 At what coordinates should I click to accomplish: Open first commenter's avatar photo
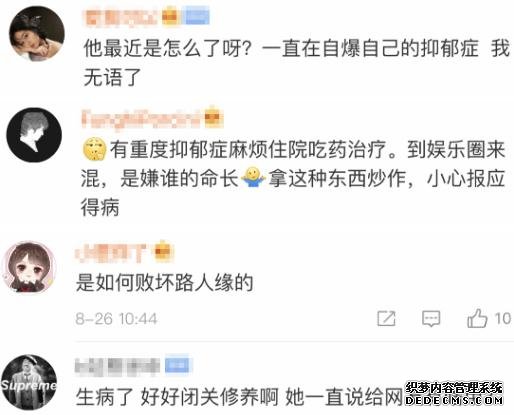(37, 34)
